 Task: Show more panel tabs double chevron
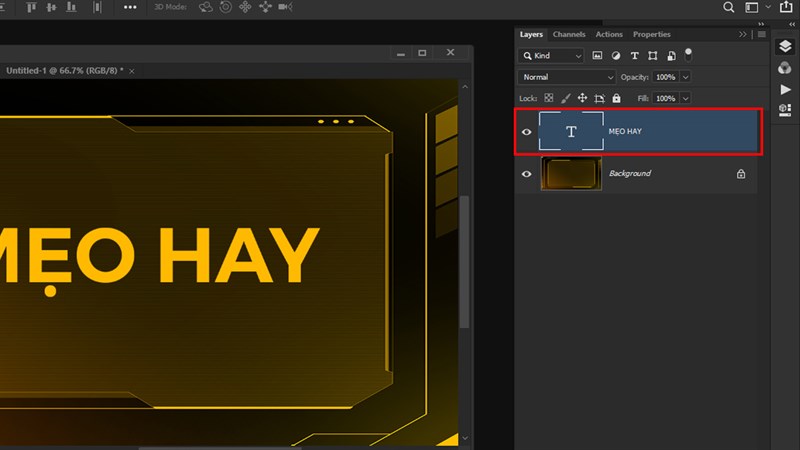742,34
